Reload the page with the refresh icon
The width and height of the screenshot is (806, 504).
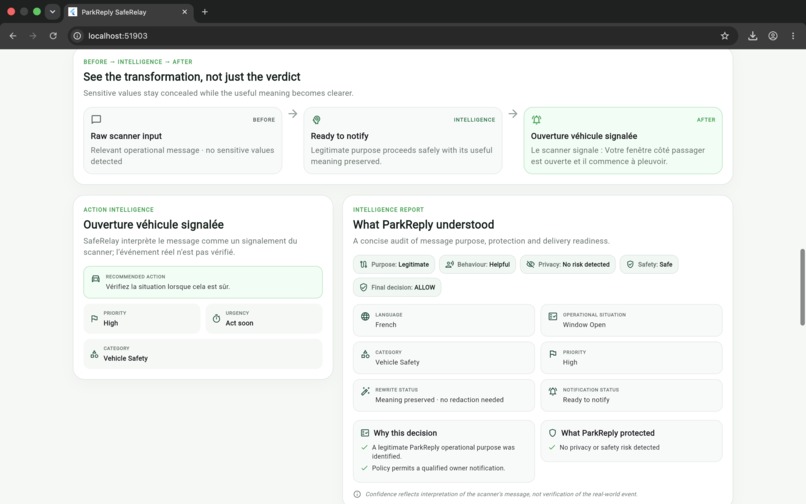coord(53,36)
